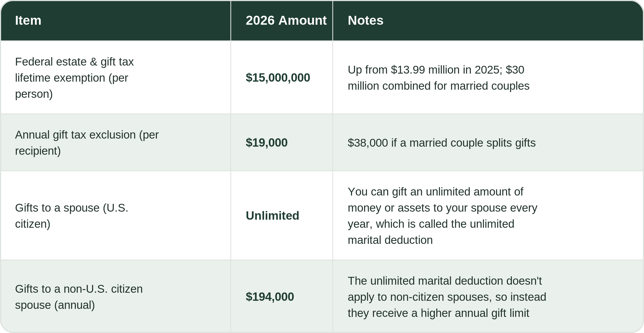The height and width of the screenshot is (333, 644).
Task: Click 'marital deduction' at end of third note
Action: click(390, 240)
